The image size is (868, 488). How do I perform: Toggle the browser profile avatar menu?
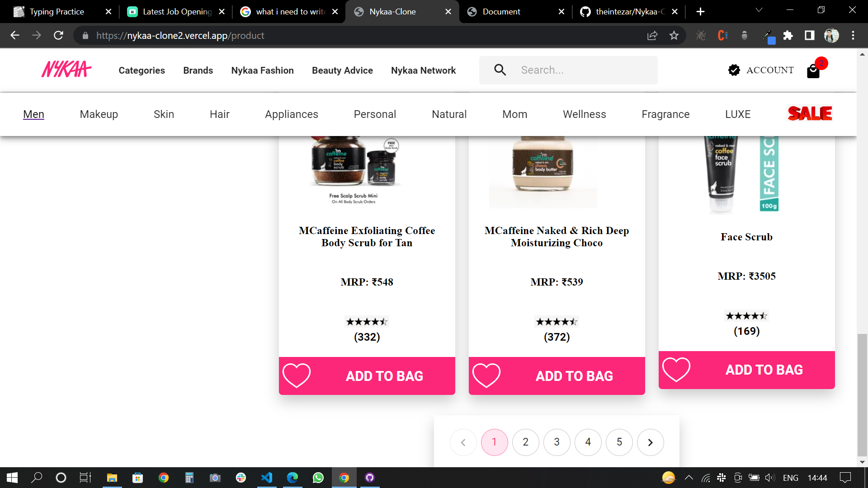(x=831, y=35)
